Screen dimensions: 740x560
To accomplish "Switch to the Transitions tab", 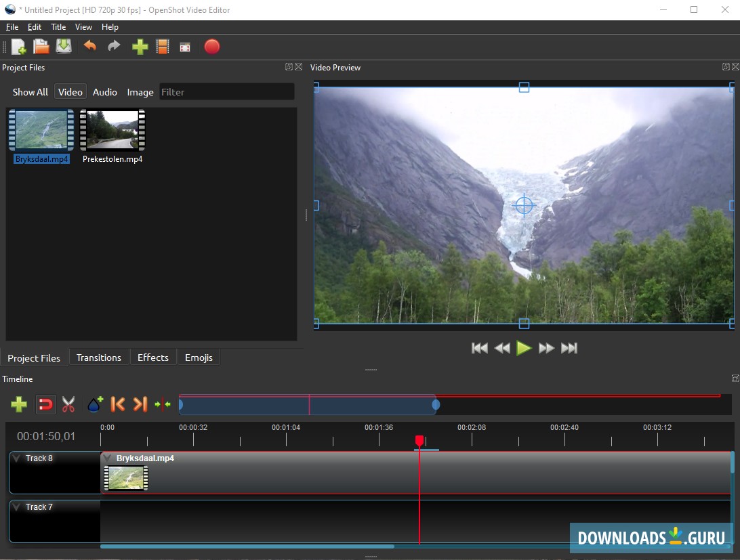I will (x=98, y=358).
